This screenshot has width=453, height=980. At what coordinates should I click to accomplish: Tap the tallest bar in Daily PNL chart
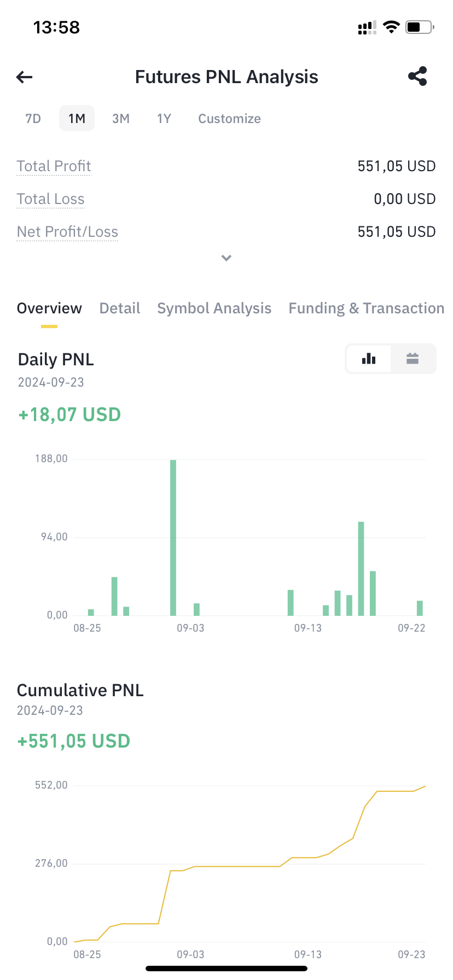coord(173,538)
